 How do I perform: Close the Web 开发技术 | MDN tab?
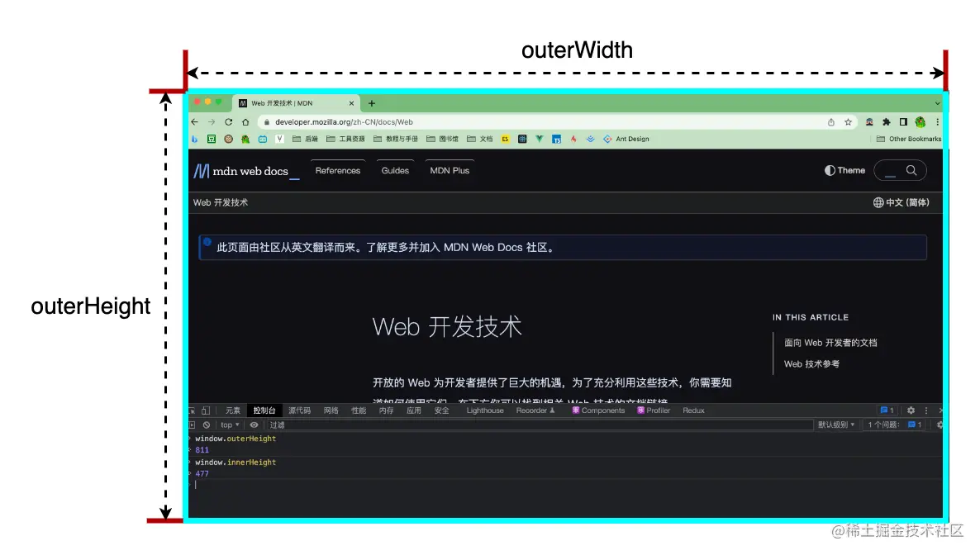pos(351,103)
